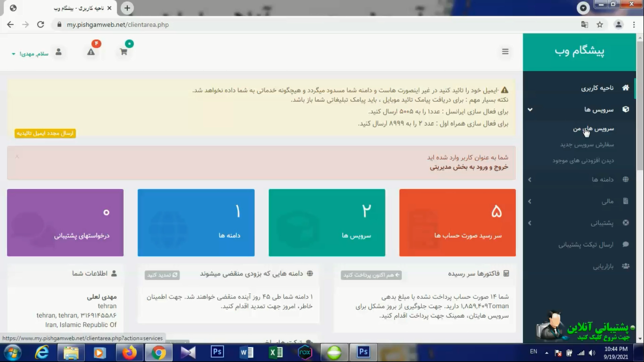Open سفارش سرویس جدید submenu item
Viewport: 644px width, 362px height.
coord(587,145)
